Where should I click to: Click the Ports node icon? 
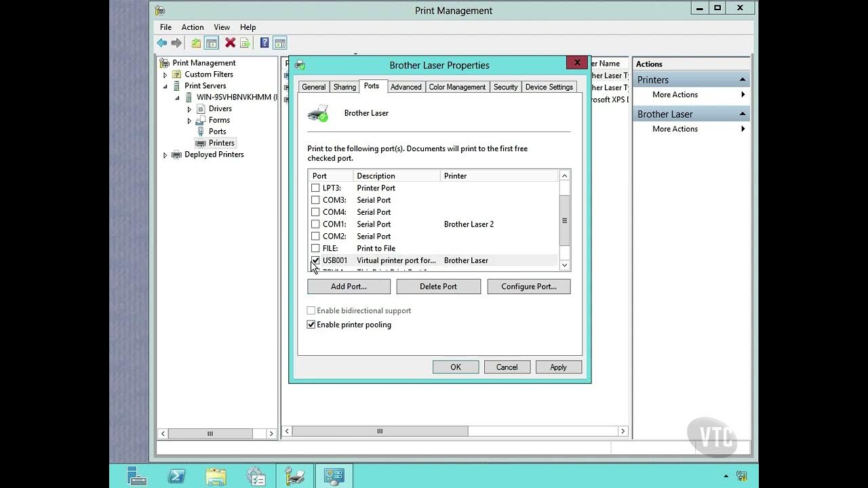(x=201, y=131)
